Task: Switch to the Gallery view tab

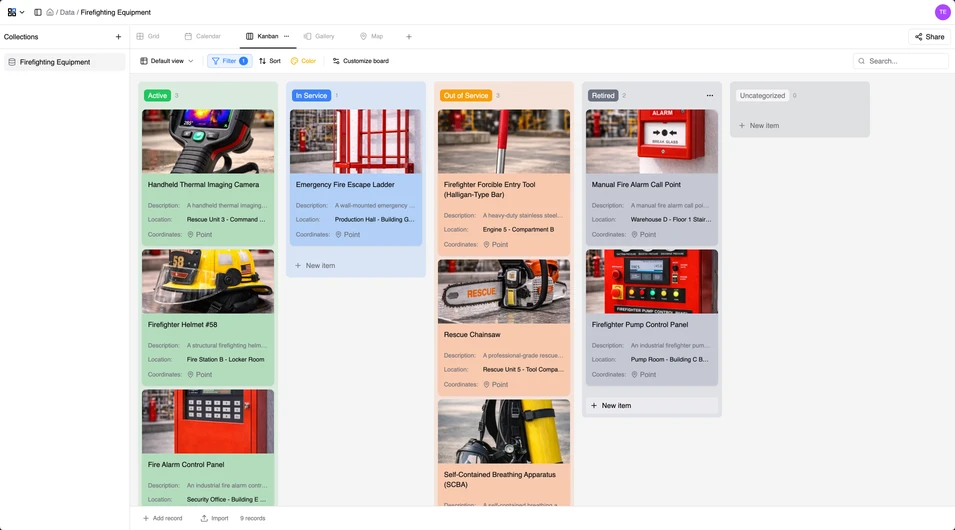Action: coord(319,37)
